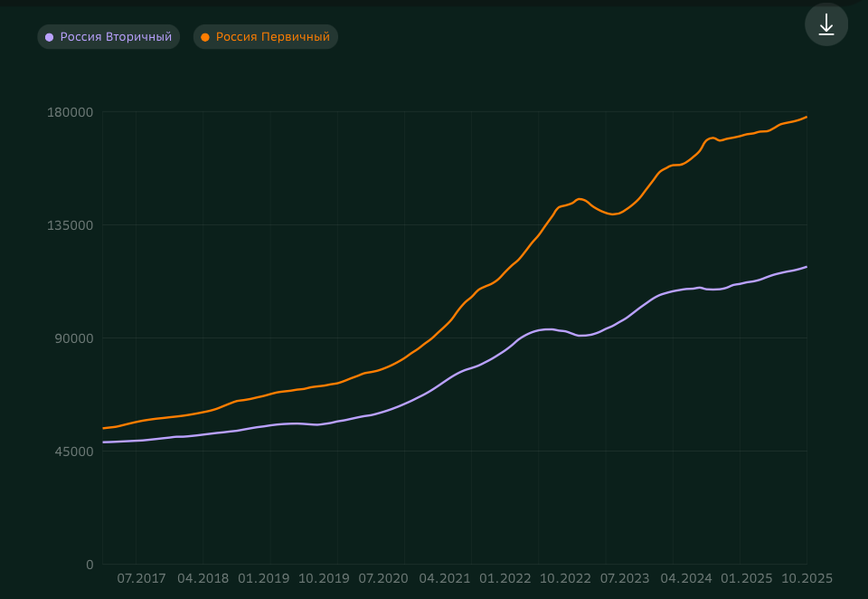
Task: Click the 07.2020 x-axis label
Action: pos(383,578)
